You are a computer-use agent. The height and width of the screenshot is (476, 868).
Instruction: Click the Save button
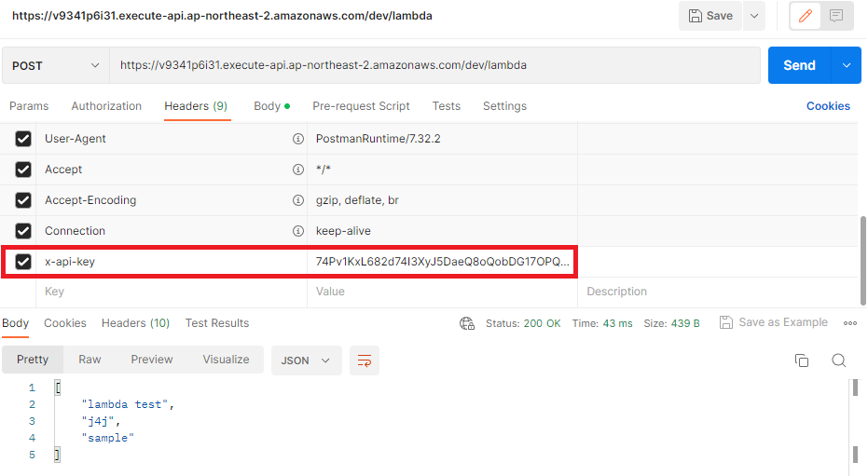point(710,16)
